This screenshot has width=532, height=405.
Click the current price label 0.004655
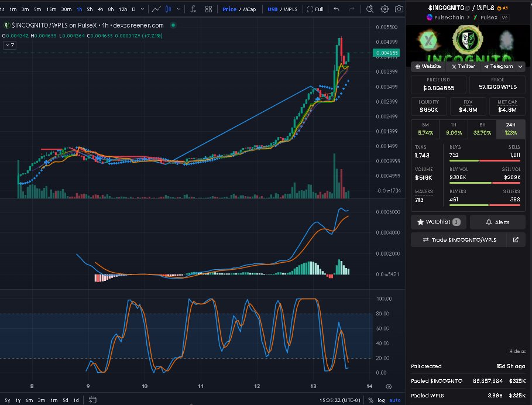(386, 53)
